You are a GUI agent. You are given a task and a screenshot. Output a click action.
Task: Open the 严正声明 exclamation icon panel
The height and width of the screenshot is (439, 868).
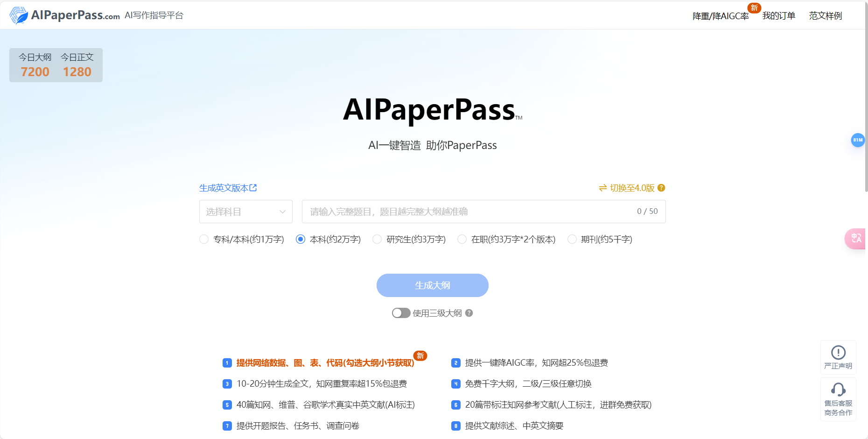pos(838,353)
